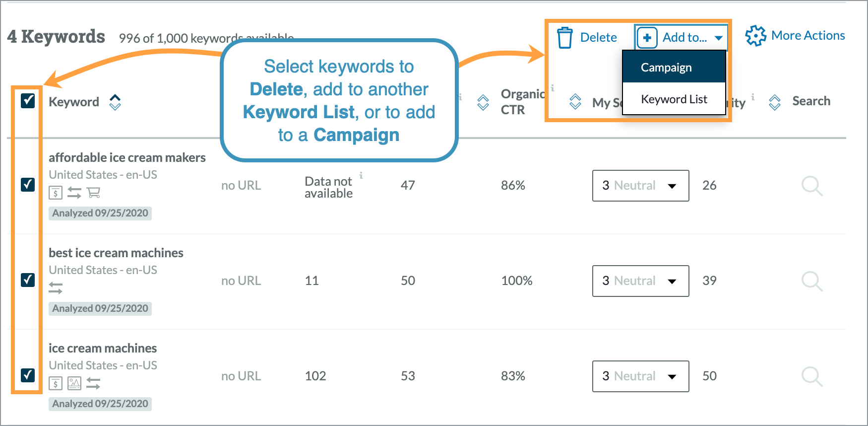Viewport: 868px width, 426px height.
Task: Uncheck best ice cream machines checkbox
Action: coord(28,280)
